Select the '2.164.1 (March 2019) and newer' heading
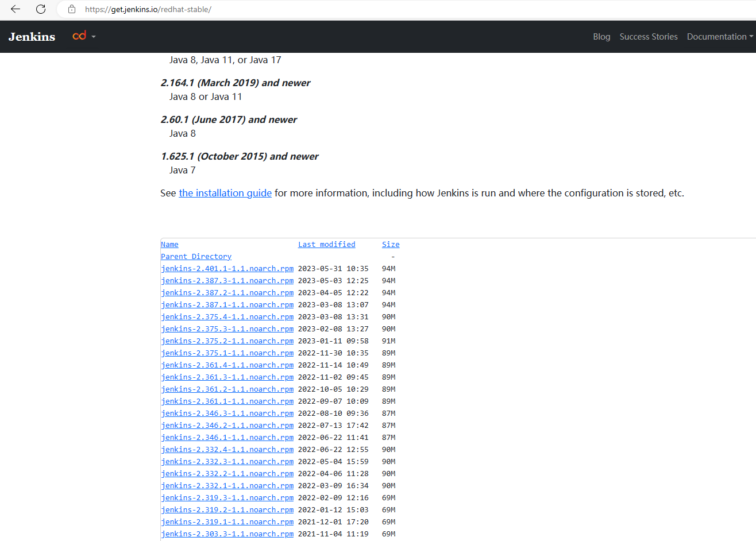This screenshot has width=756, height=541. pyautogui.click(x=236, y=83)
